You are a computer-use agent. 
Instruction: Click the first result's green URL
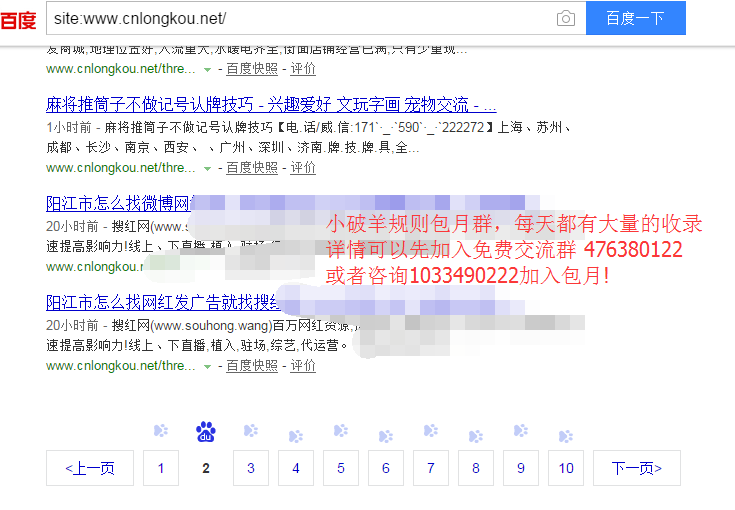click(120, 69)
